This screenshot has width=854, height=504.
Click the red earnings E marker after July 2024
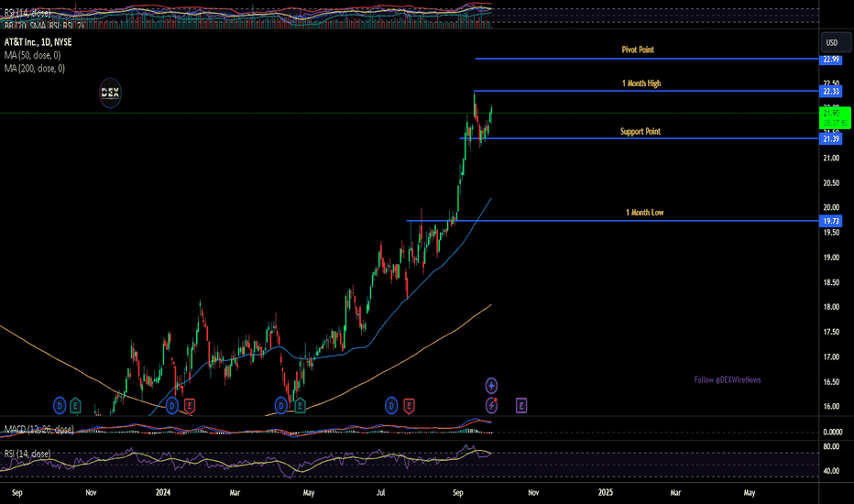coord(409,405)
